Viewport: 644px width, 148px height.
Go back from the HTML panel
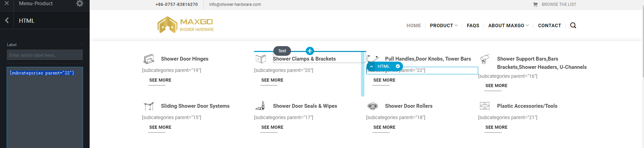click(x=7, y=21)
